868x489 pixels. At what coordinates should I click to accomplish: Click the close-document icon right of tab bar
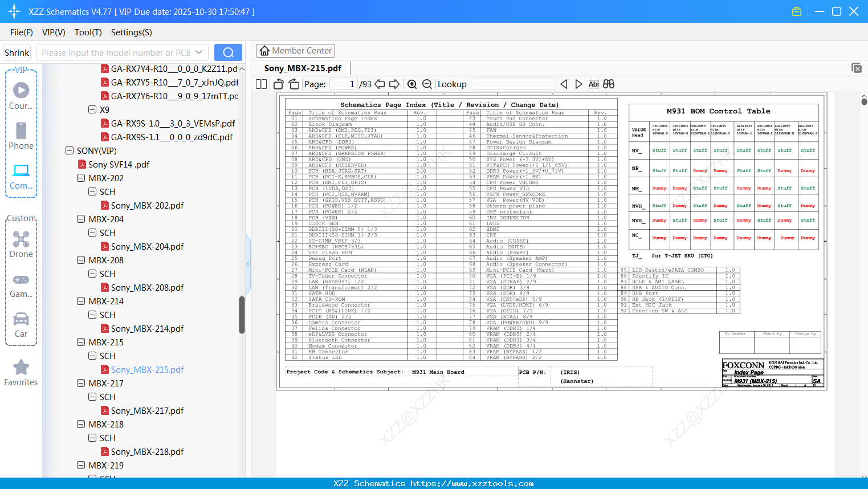pos(857,68)
